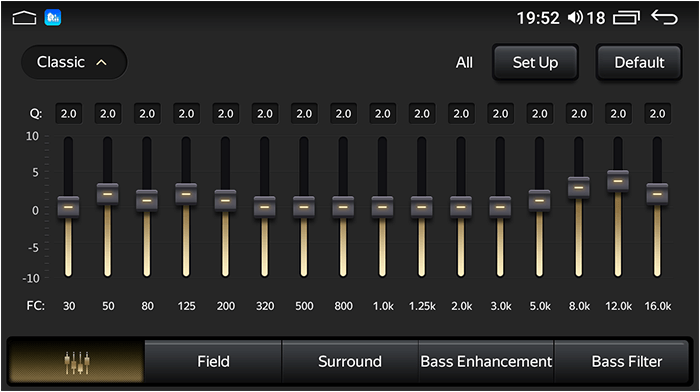700x392 pixels.
Task: Click the Q value box for 16.0k
Action: tap(658, 114)
